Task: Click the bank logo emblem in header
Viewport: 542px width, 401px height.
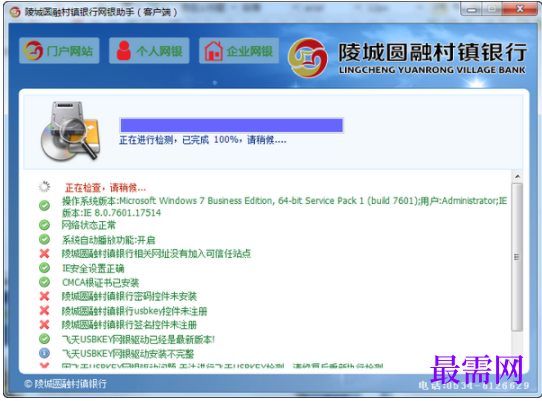Action: pyautogui.click(x=307, y=57)
